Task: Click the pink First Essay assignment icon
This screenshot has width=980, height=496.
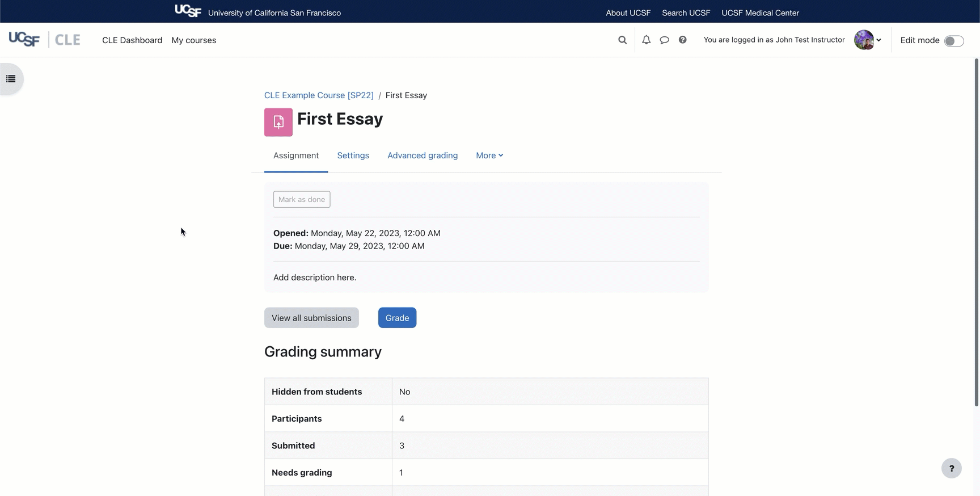Action: 278,122
